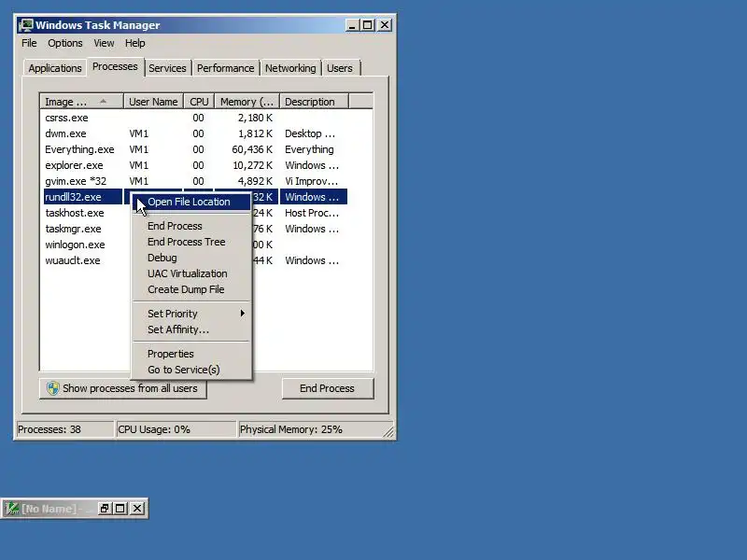Select the gvim.exe *32 process
Image resolution: width=747 pixels, height=560 pixels.
click(195, 181)
